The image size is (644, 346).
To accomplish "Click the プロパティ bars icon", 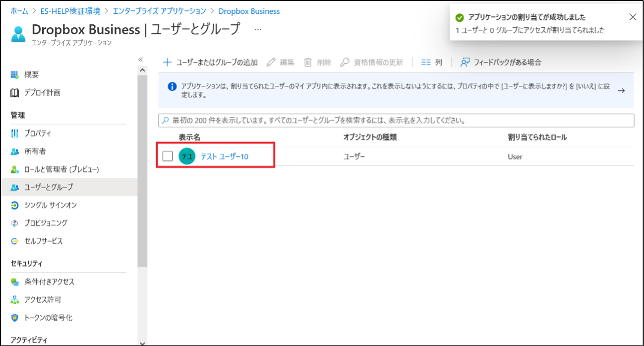I will [15, 134].
